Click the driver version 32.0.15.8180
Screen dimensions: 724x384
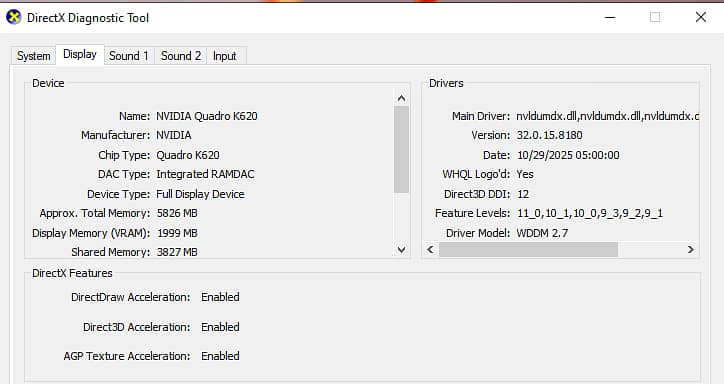[x=549, y=135]
